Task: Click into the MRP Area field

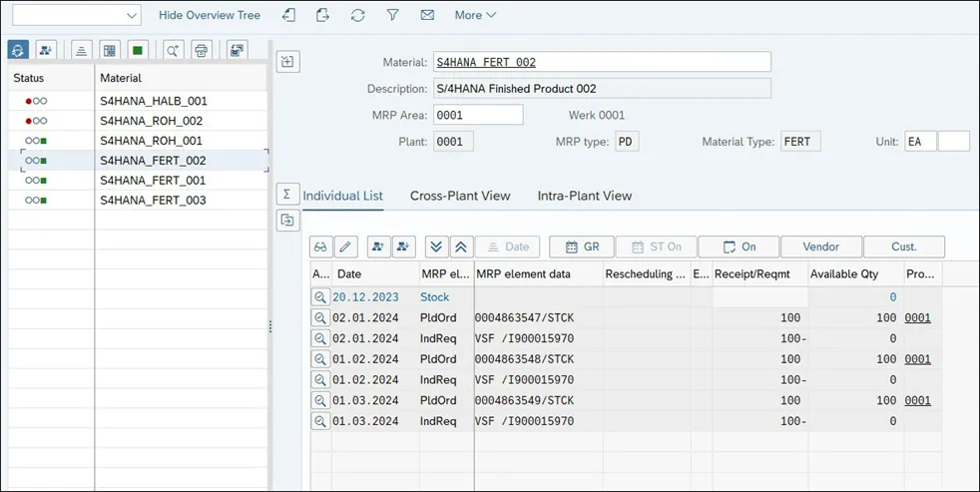Action: [x=478, y=115]
